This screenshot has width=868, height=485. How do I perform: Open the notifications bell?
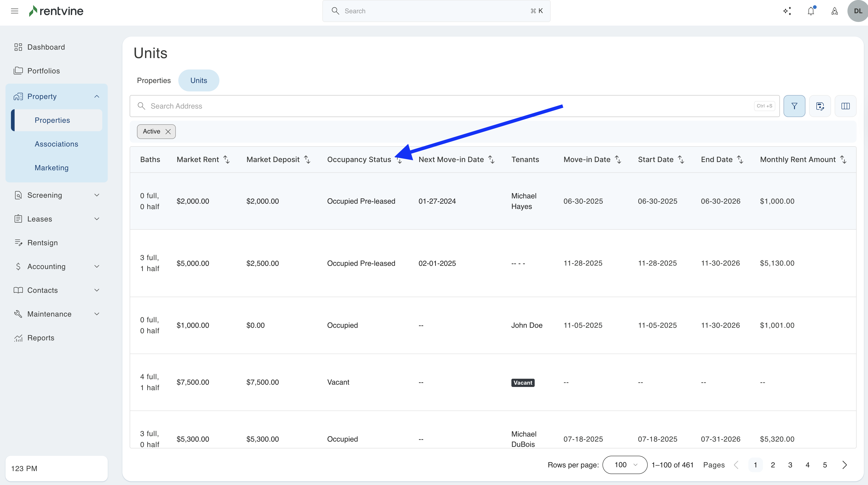pos(811,11)
